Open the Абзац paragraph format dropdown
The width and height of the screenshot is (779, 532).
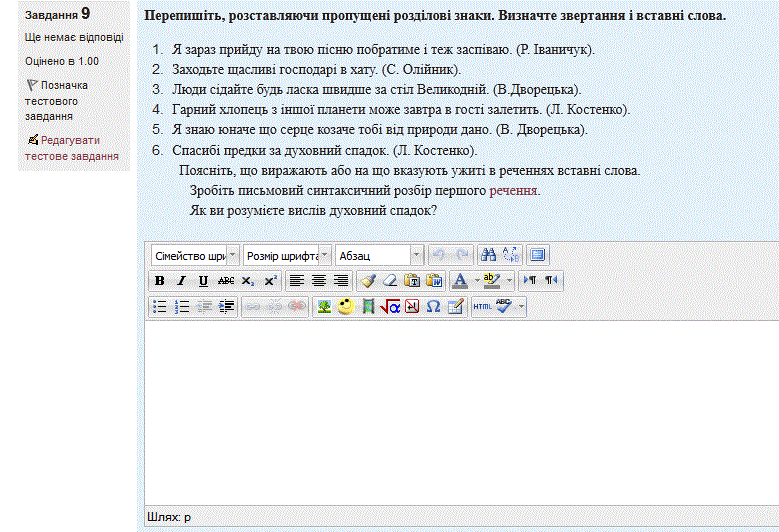tap(380, 255)
